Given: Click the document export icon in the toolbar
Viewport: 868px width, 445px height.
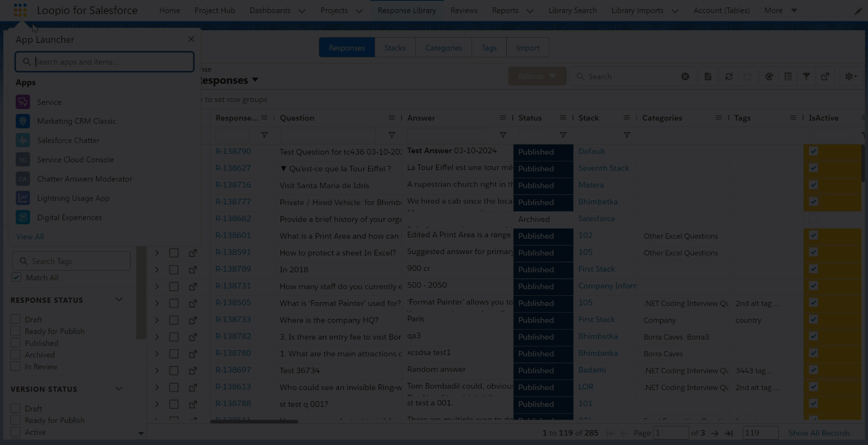Looking at the screenshot, I should coord(708,76).
